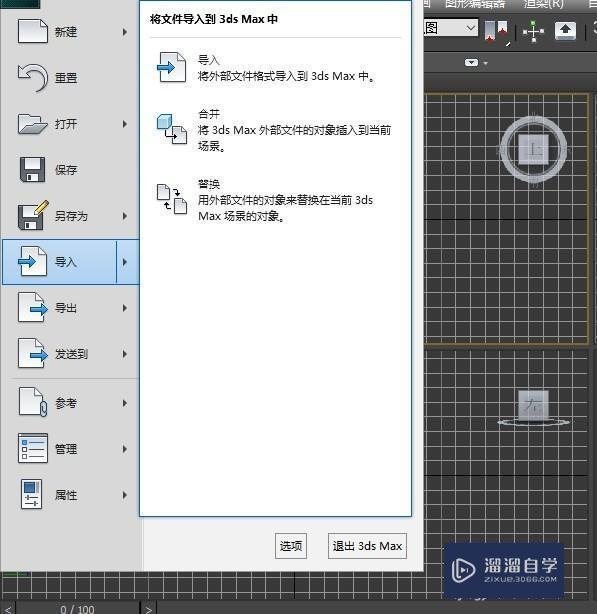Image resolution: width=597 pixels, height=614 pixels.
Task: Click the timeline next frame arrow
Action: 148,609
